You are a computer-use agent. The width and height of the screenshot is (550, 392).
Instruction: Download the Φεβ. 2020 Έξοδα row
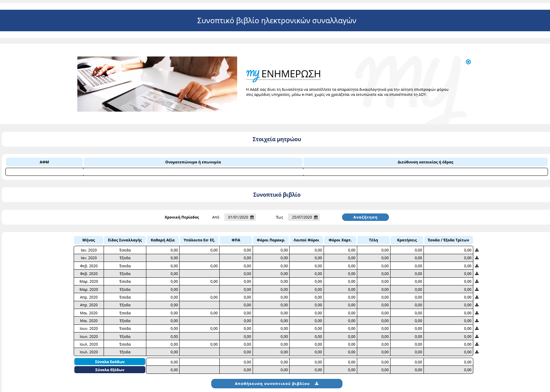pyautogui.click(x=477, y=274)
